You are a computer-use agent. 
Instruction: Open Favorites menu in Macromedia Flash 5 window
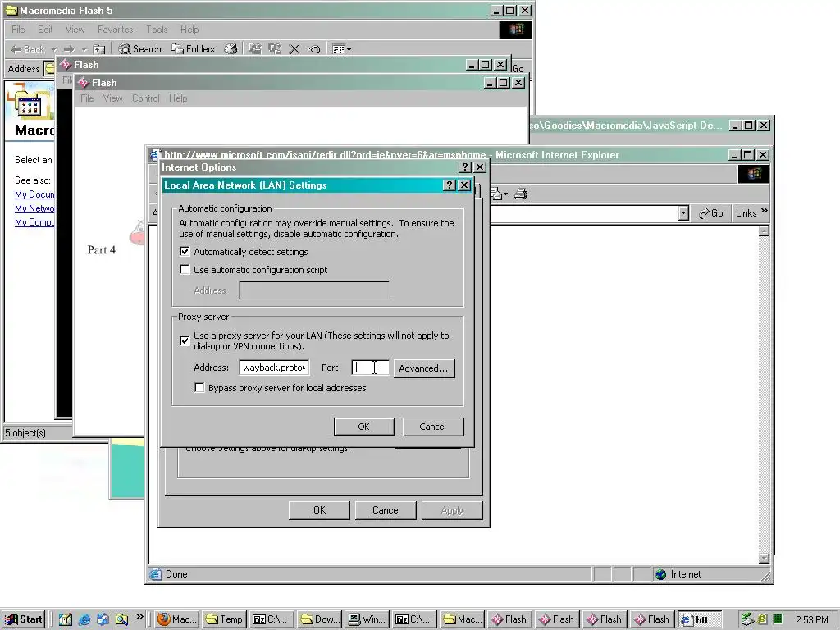click(x=115, y=30)
